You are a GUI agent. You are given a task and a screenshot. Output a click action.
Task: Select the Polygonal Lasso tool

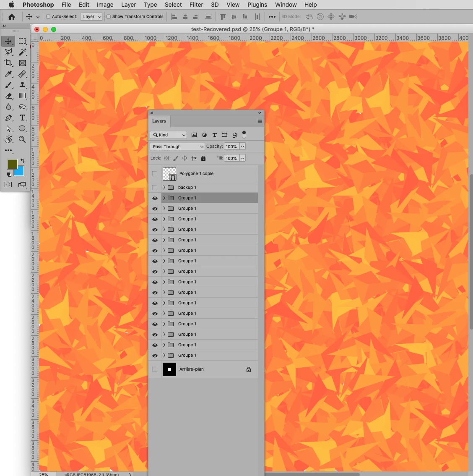click(8, 52)
